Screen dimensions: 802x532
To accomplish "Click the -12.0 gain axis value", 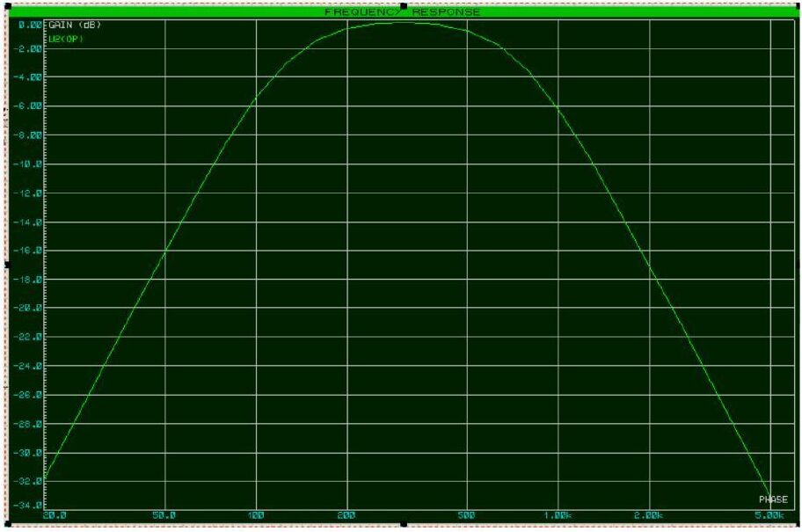I will (x=29, y=193).
